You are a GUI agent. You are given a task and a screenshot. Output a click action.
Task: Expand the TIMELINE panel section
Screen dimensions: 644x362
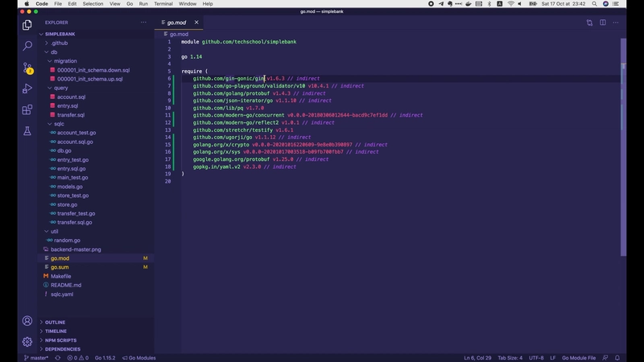point(56,331)
